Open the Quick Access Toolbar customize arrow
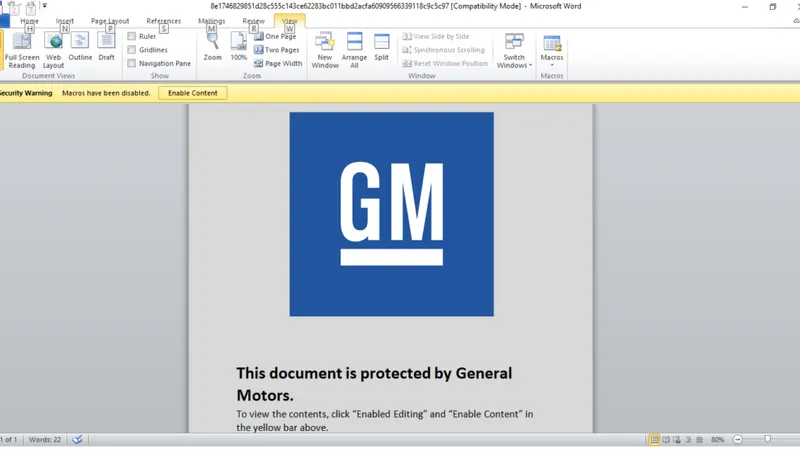This screenshot has height=450, width=800. (x=44, y=6)
